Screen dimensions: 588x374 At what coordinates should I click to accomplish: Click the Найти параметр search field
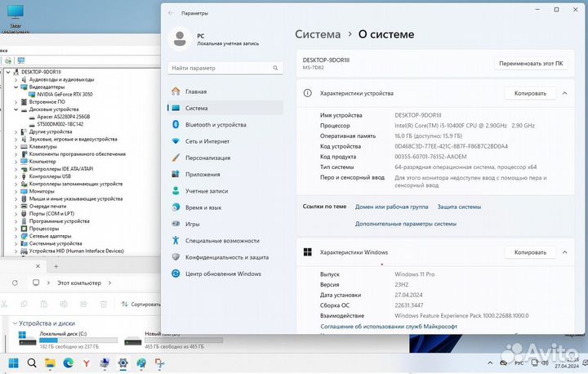(x=225, y=68)
